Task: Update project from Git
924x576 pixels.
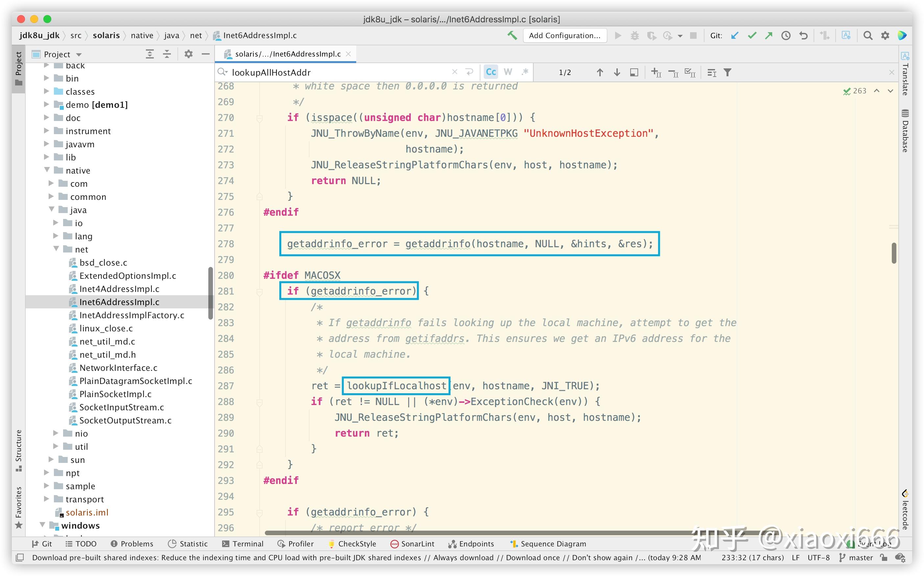Action: pyautogui.click(x=734, y=35)
